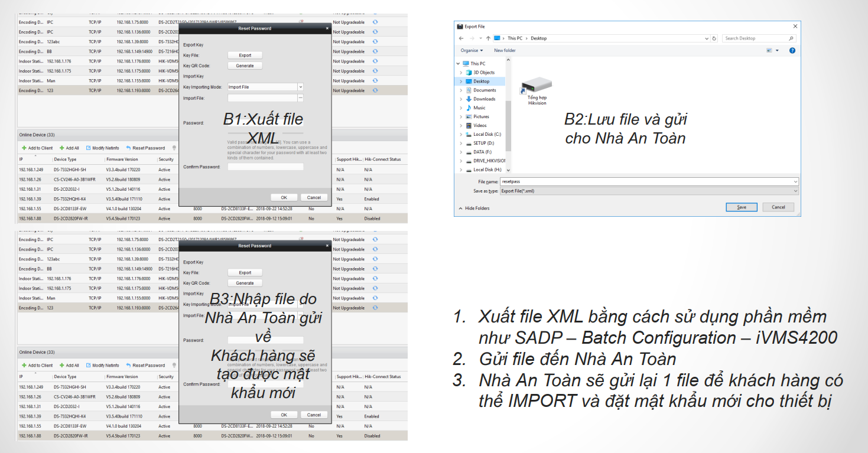Click Export button in the B1 dialog
This screenshot has height=453, width=868.
click(x=245, y=56)
